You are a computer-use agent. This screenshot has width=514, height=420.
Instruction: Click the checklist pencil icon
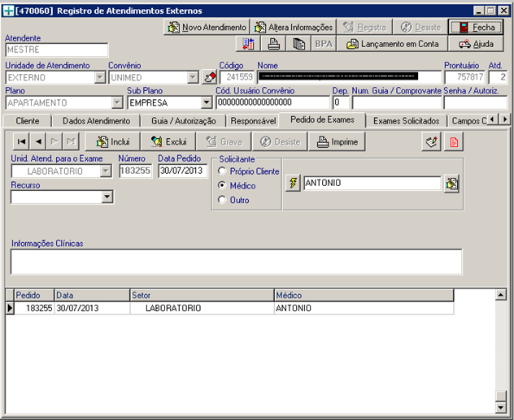tap(431, 141)
